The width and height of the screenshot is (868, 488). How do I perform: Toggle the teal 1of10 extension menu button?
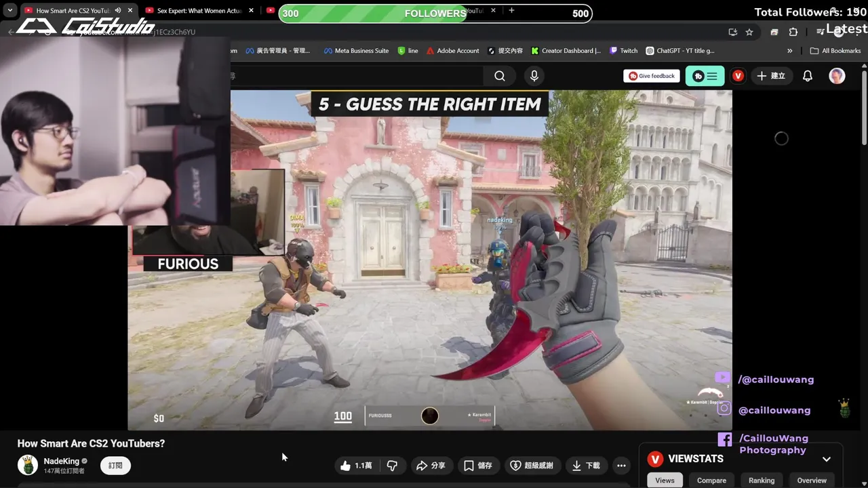pos(705,76)
